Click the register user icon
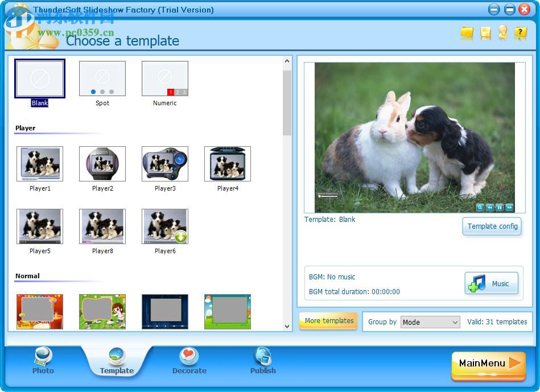 coord(502,34)
